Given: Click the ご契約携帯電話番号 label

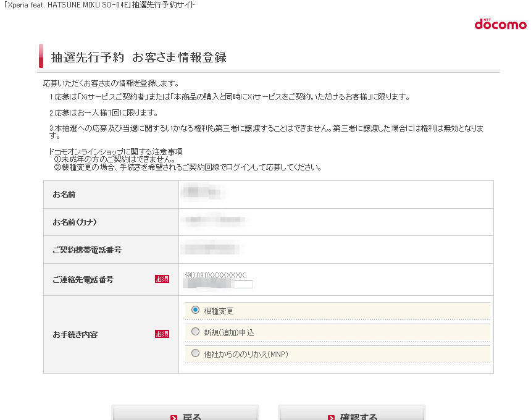Looking at the screenshot, I should 87,250.
